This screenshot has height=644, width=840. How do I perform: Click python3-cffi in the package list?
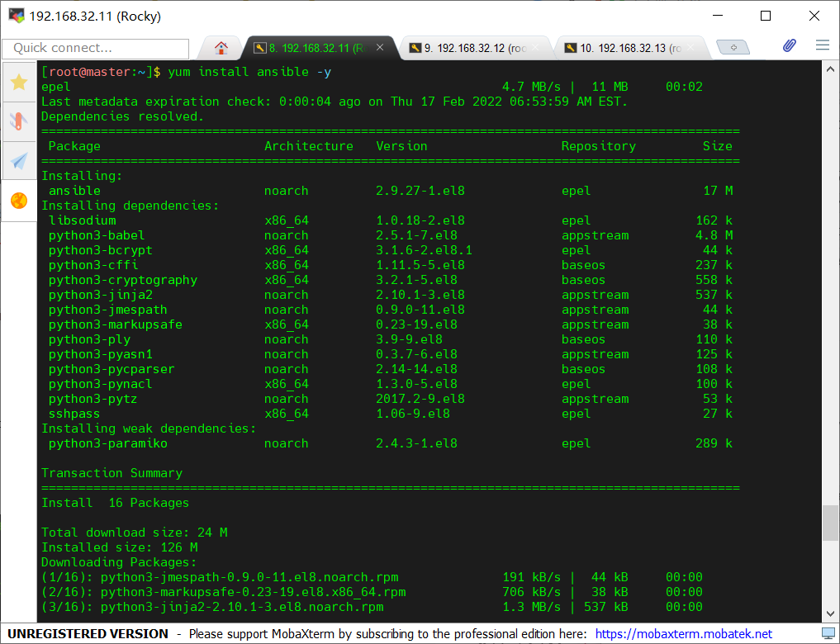pos(93,265)
